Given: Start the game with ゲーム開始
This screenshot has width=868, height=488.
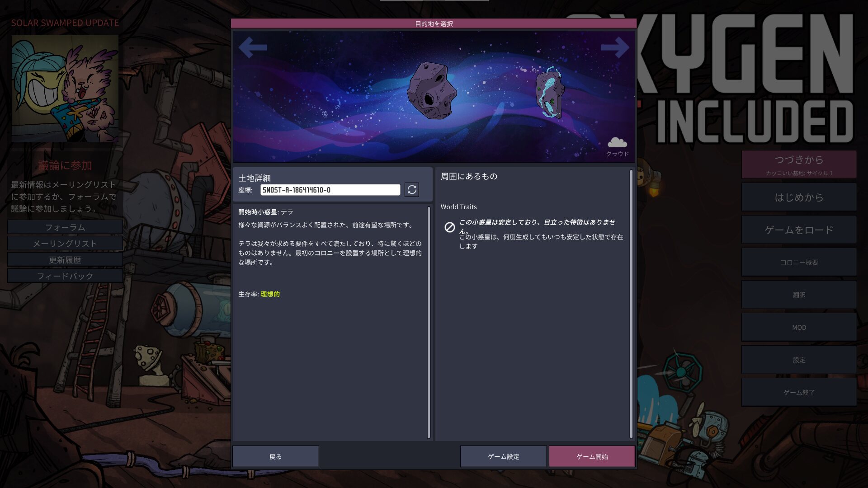Looking at the screenshot, I should coord(592,456).
